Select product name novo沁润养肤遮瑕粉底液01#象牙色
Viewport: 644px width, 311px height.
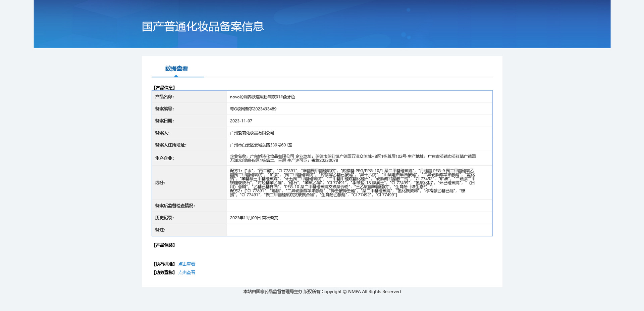pyautogui.click(x=262, y=97)
